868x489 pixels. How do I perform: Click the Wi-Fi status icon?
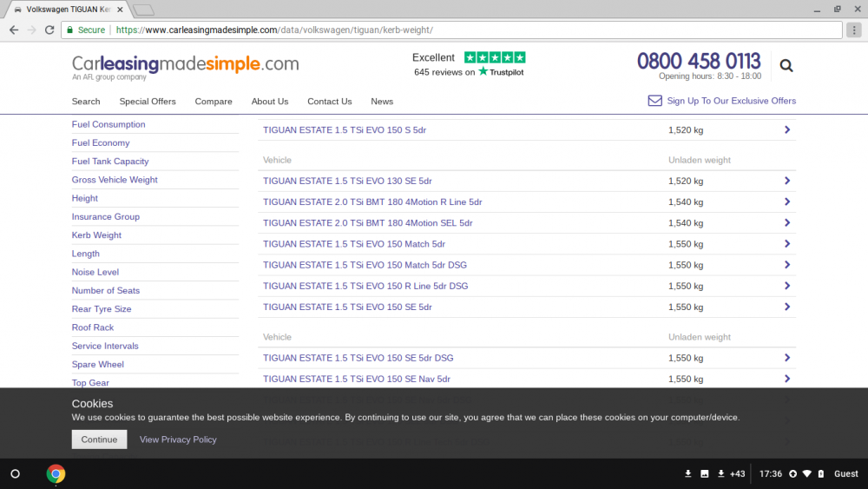(807, 473)
